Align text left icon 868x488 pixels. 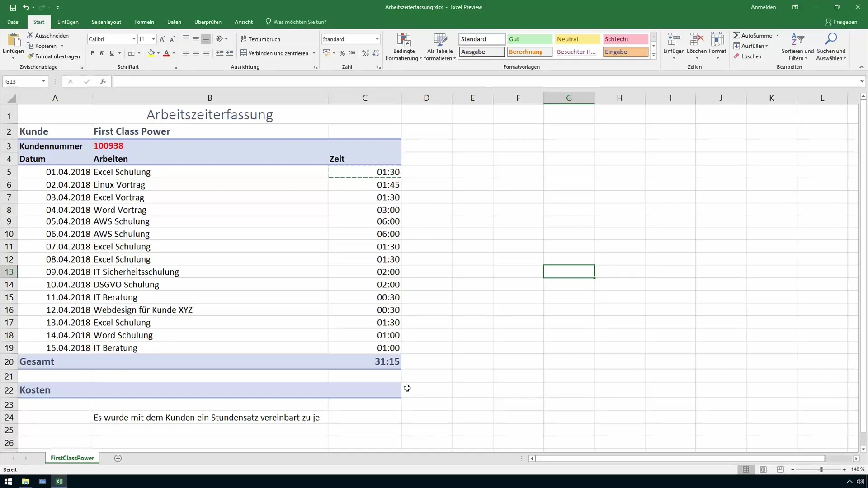click(186, 53)
